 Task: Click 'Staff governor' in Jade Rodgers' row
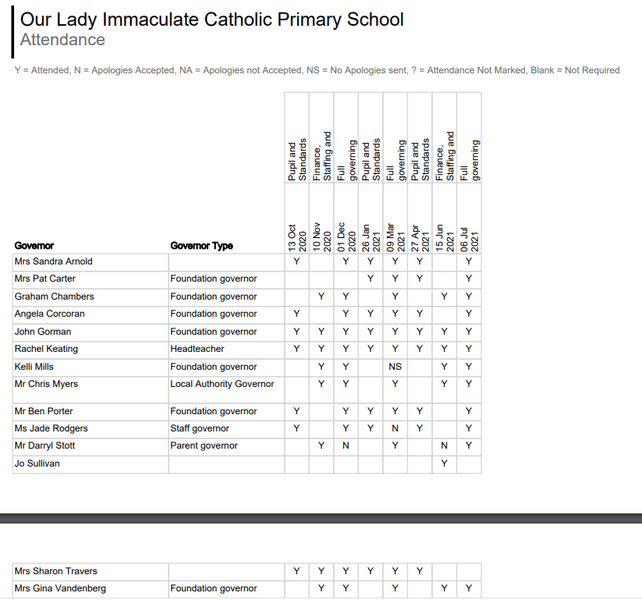[199, 428]
